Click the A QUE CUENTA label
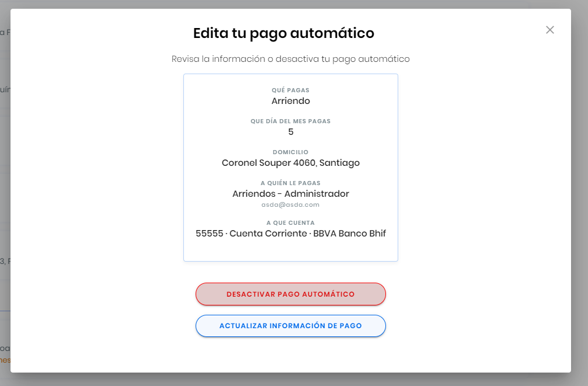The width and height of the screenshot is (588, 386). pyautogui.click(x=290, y=222)
